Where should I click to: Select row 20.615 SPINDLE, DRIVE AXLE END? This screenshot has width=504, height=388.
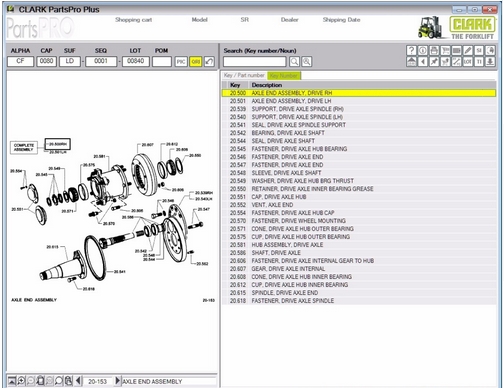click(359, 293)
